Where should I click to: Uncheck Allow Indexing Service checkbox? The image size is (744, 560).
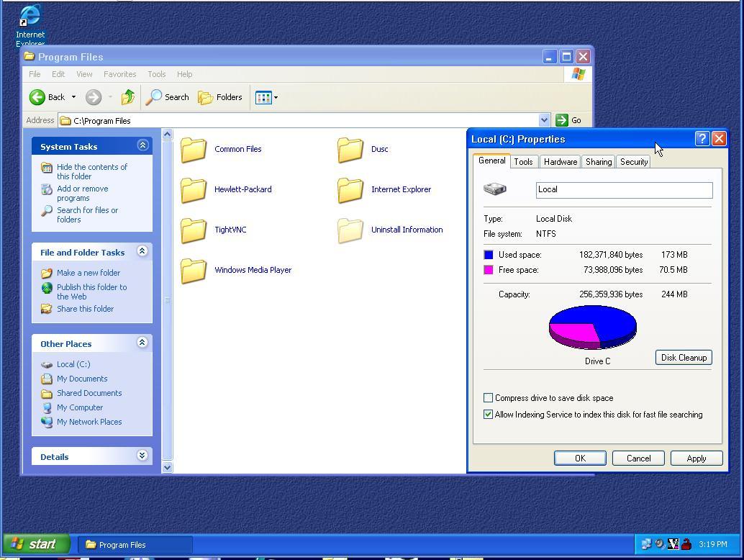coord(489,415)
